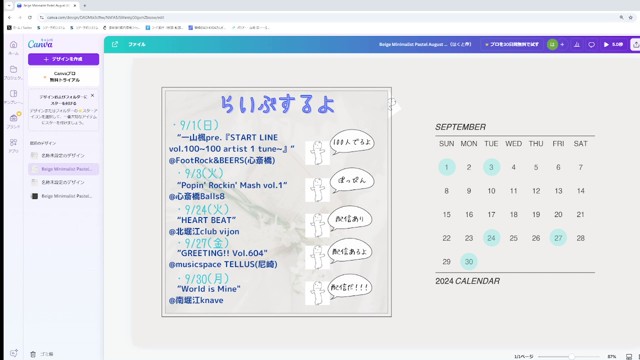Close the star folder tip card

93,96
